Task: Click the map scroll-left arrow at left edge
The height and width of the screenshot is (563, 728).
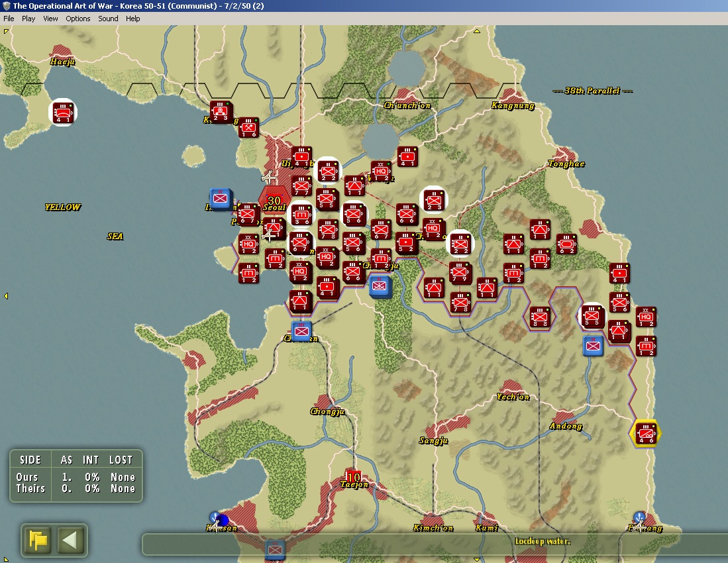Action: coord(5,295)
